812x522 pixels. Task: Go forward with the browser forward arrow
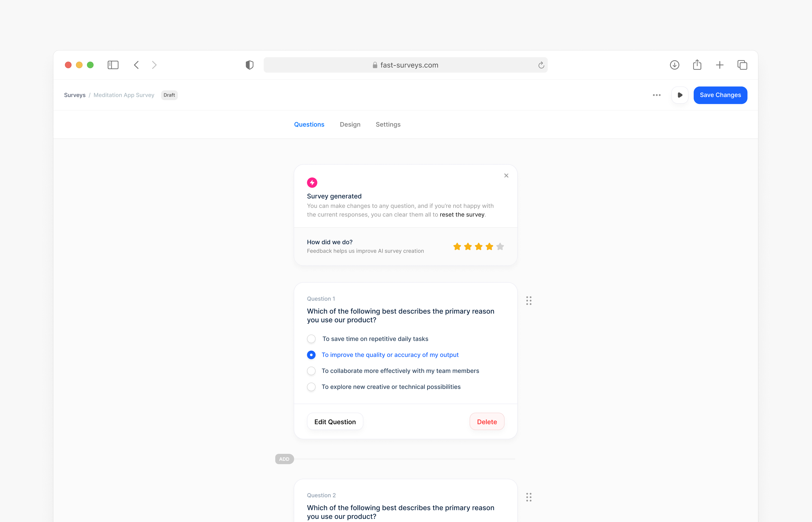(154, 65)
